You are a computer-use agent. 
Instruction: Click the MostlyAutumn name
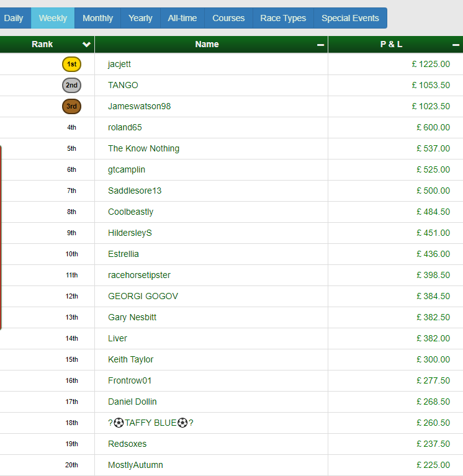(x=135, y=465)
